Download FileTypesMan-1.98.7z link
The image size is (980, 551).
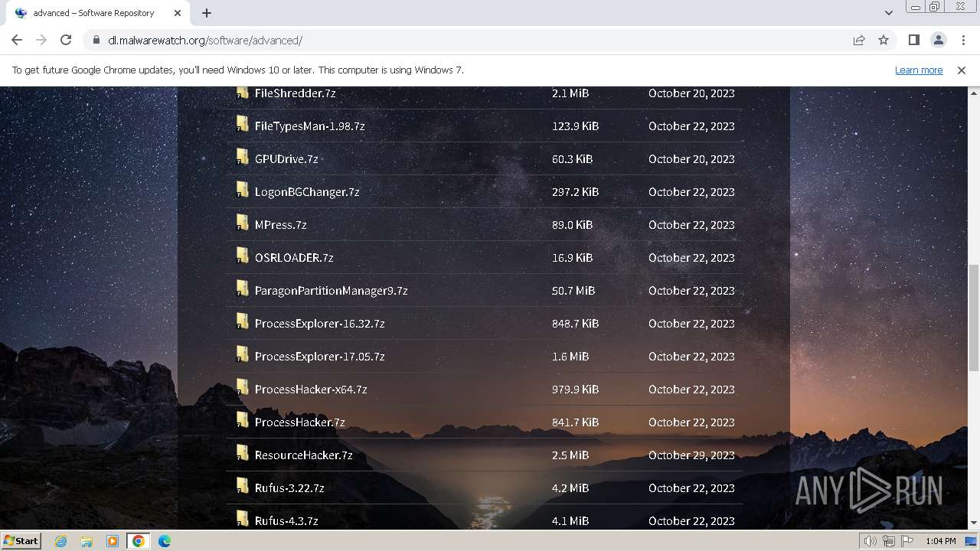[x=310, y=126]
